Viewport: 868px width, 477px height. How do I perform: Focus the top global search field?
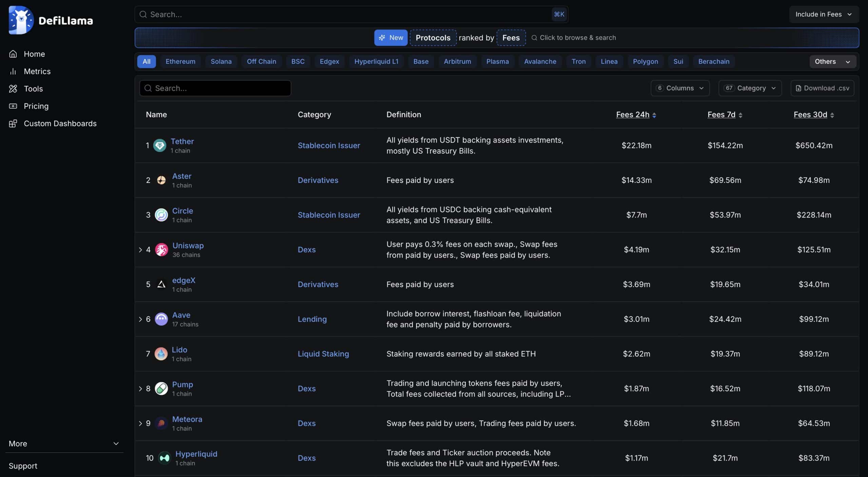351,14
